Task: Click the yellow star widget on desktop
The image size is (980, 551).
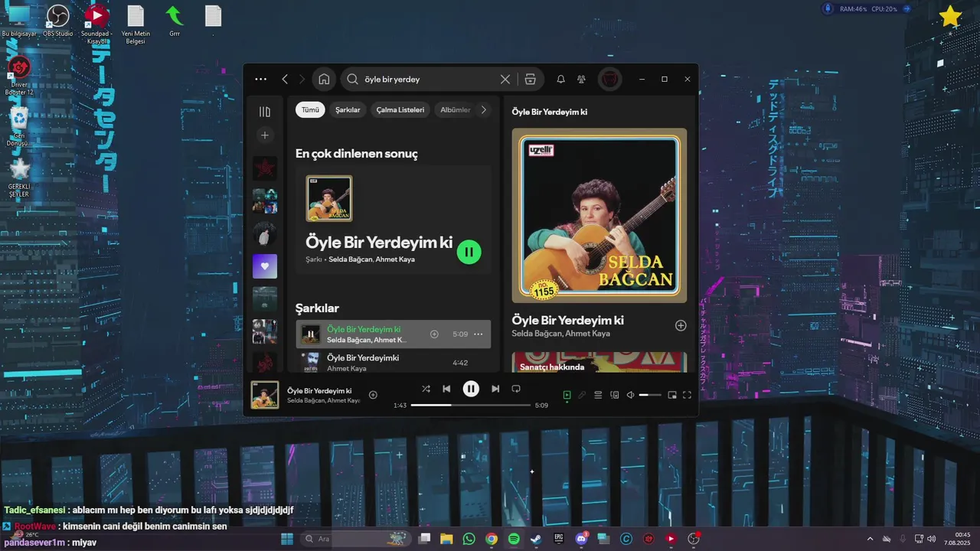Action: [x=950, y=16]
